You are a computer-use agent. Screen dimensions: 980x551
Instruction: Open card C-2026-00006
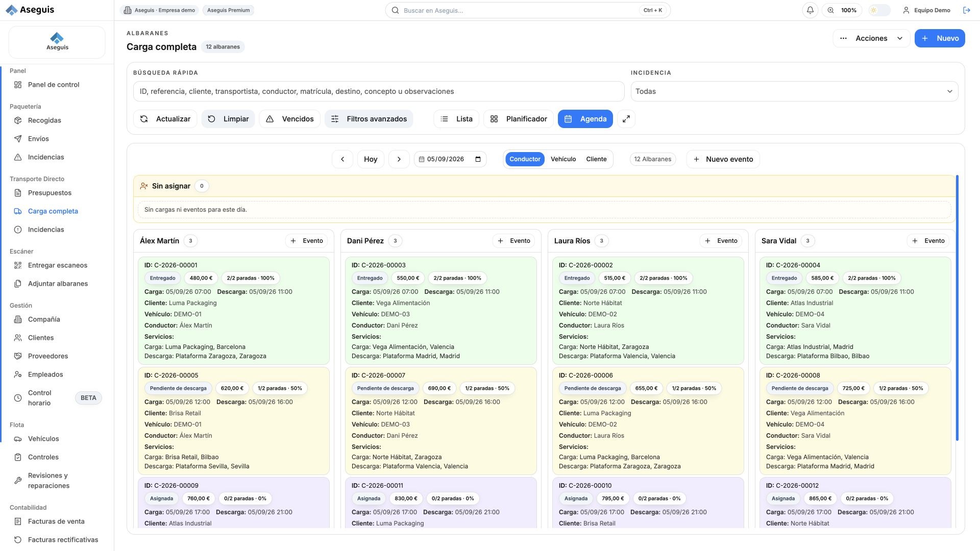point(648,421)
